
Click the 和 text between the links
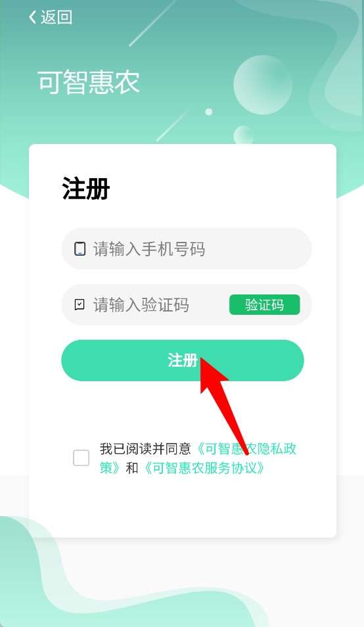pos(132,467)
